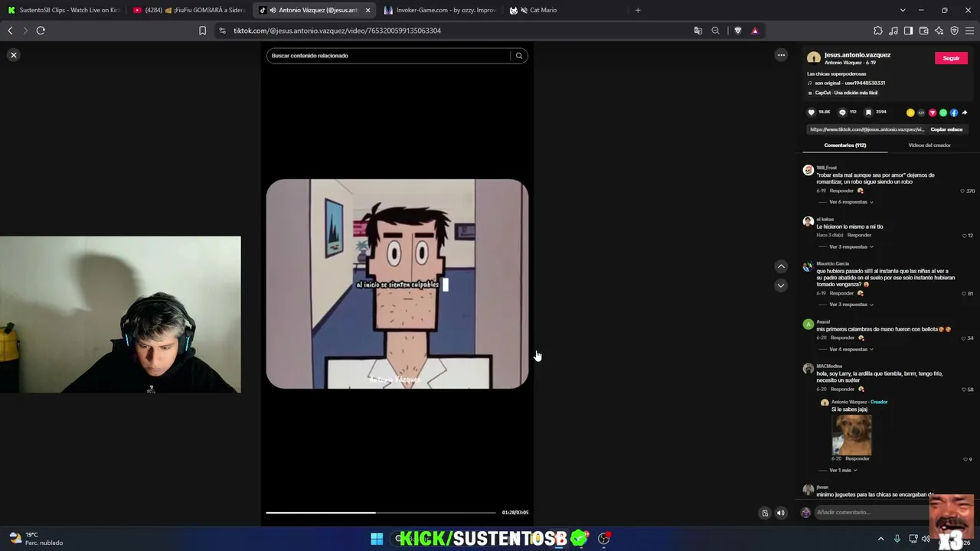The image size is (980, 551).
Task: Open the Windows Start menu
Action: click(377, 540)
